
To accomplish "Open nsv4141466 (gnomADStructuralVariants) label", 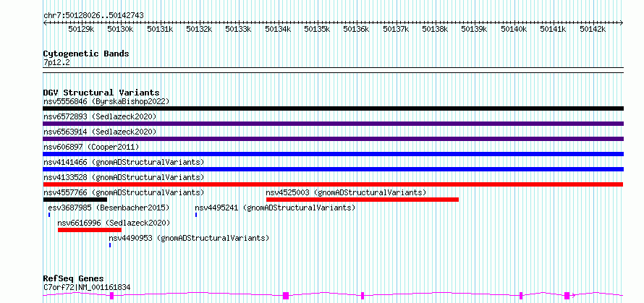I will click(124, 162).
